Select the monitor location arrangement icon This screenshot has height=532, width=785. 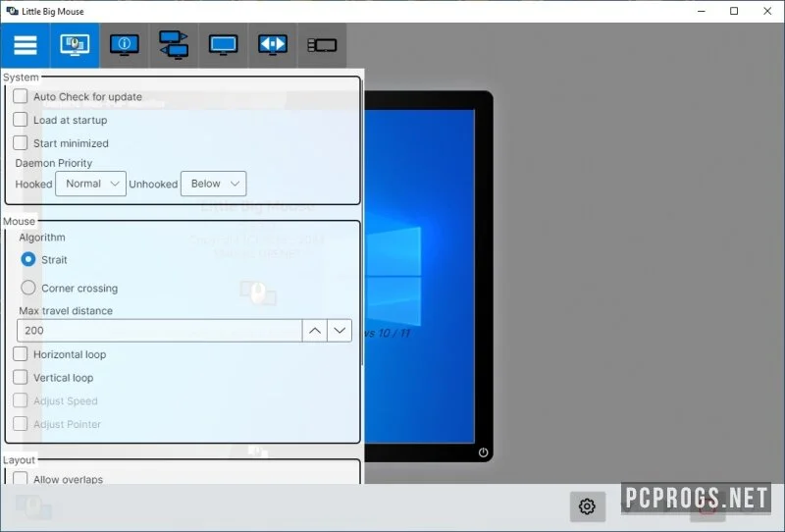(174, 45)
